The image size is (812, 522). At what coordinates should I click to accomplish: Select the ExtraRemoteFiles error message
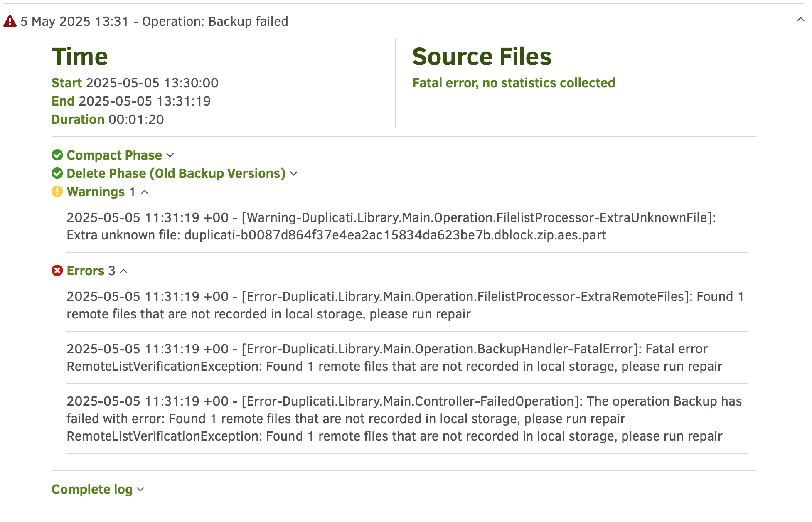(405, 305)
